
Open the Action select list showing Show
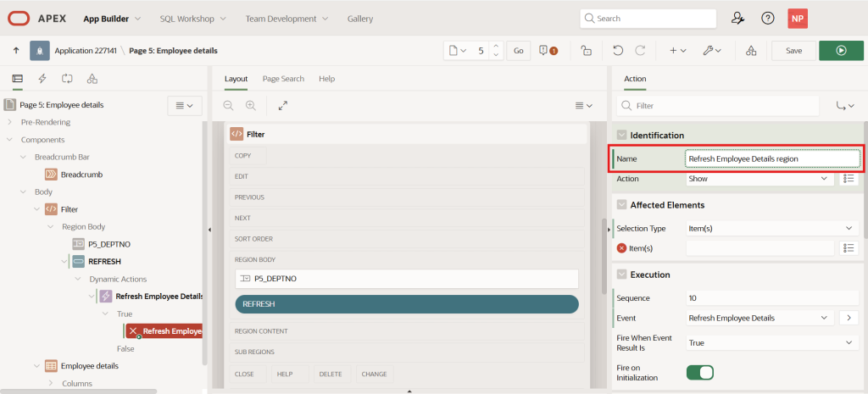click(760, 179)
